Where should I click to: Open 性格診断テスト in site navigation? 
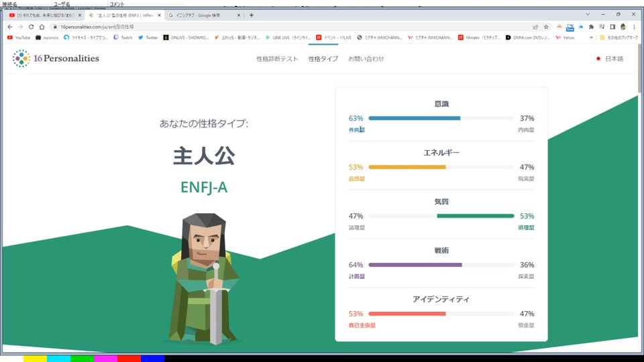277,59
